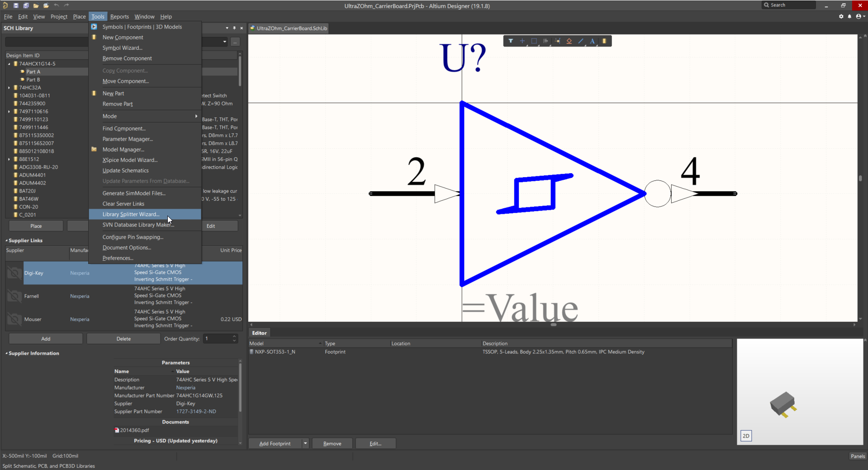Toggle the 2D model preview button
This screenshot has width=868, height=470.
[x=746, y=436]
